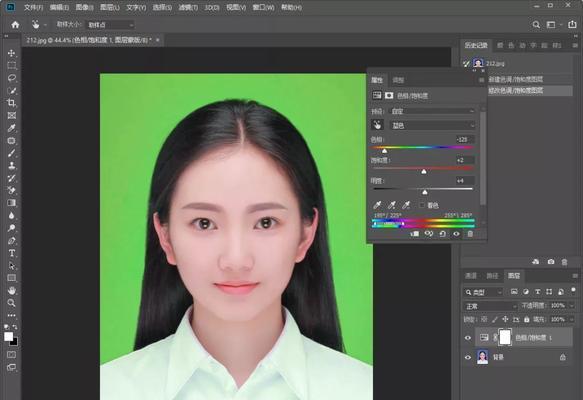Open the Preset dropdown in Properties
The width and height of the screenshot is (583, 400).
point(432,111)
